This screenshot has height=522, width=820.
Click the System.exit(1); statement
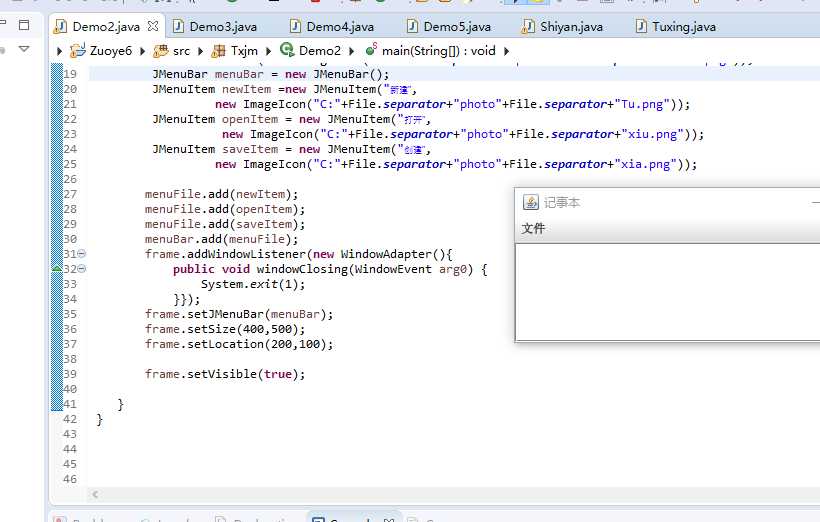tap(253, 284)
